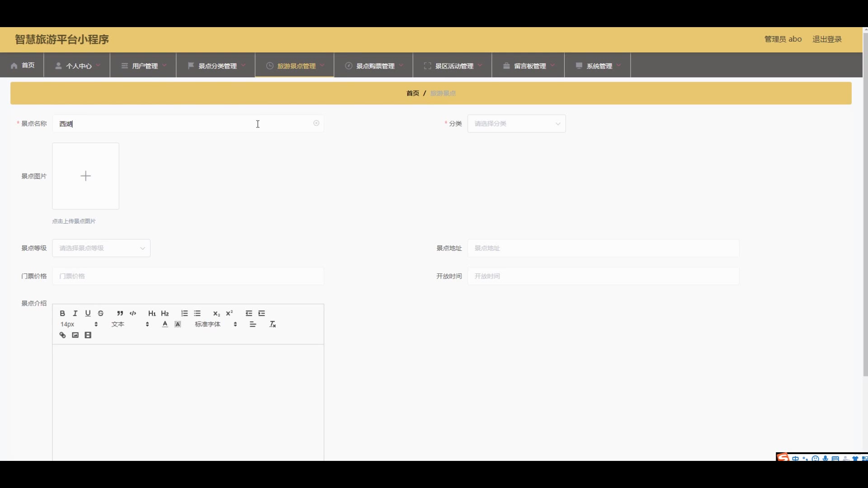Click the clear formatting icon
Screen dimensions: 868x488
(273, 324)
